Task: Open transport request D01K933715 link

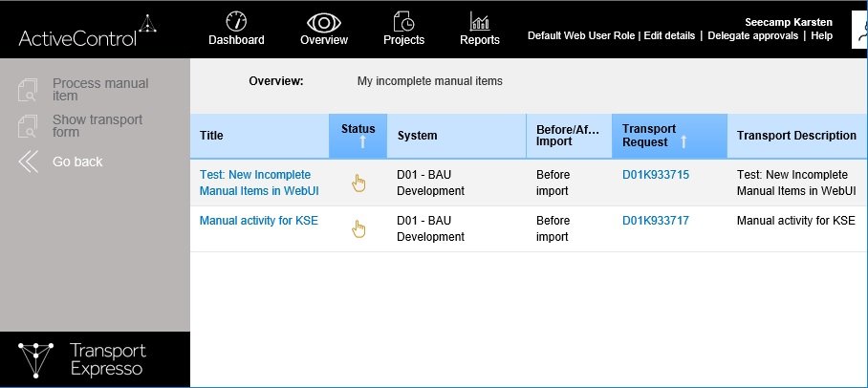Action: 655,175
